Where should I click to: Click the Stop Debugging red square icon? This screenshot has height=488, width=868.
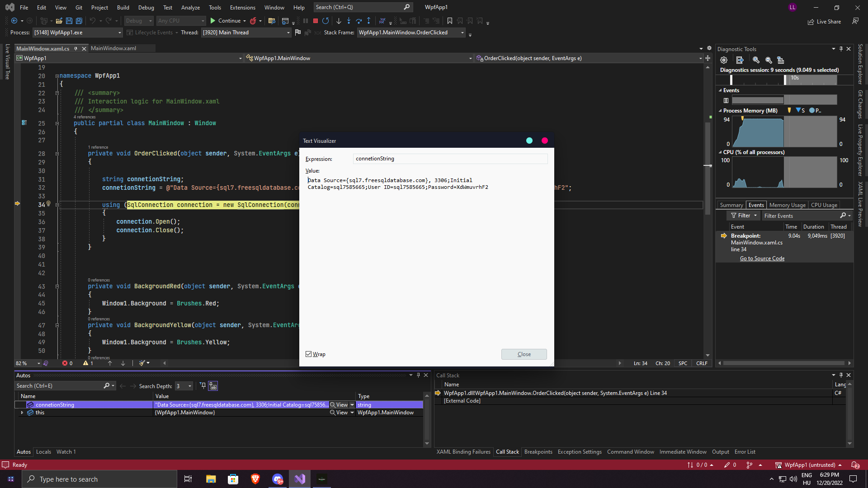[x=316, y=21]
